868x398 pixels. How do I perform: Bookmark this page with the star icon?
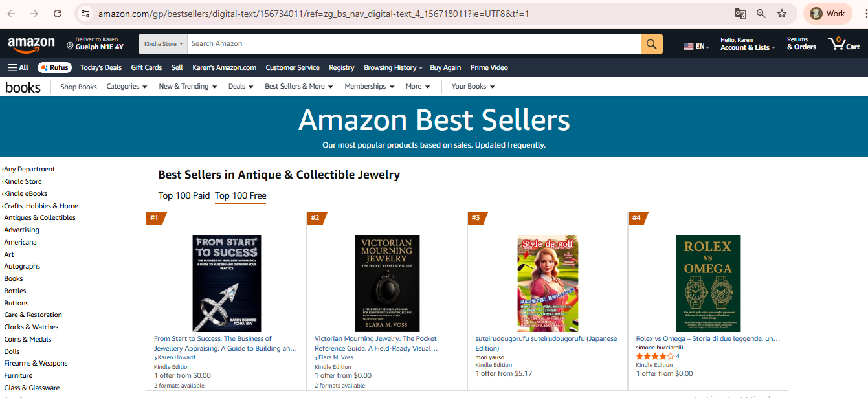click(782, 14)
